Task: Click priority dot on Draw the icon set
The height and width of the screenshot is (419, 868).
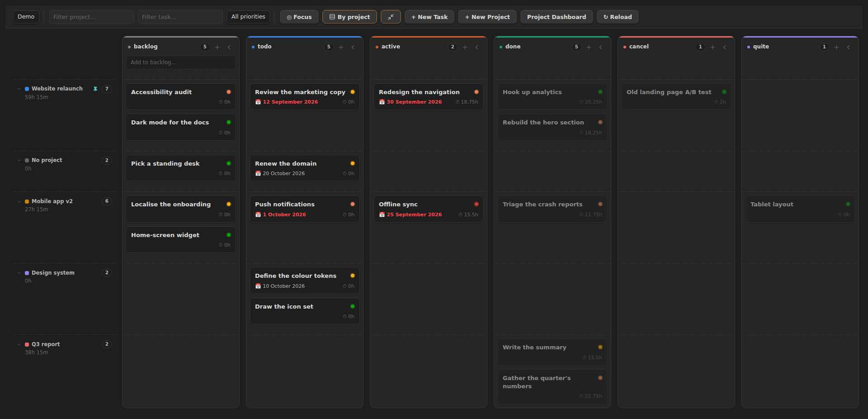Action: [353, 306]
